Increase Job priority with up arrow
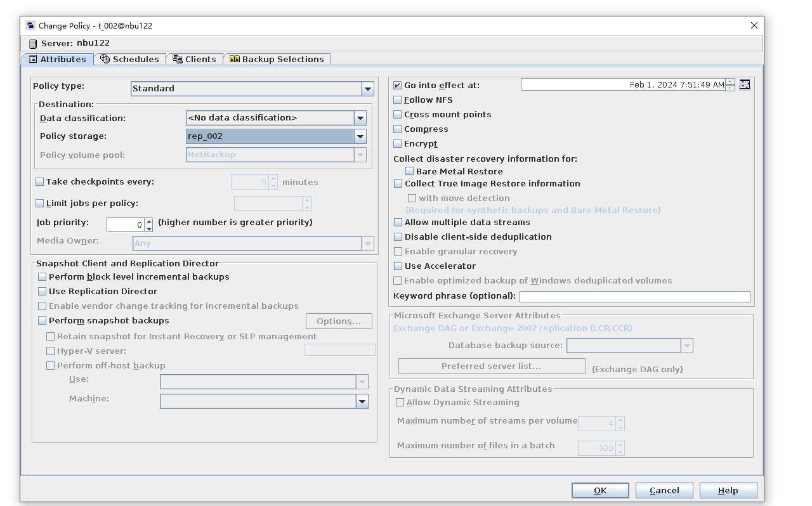 pos(148,221)
